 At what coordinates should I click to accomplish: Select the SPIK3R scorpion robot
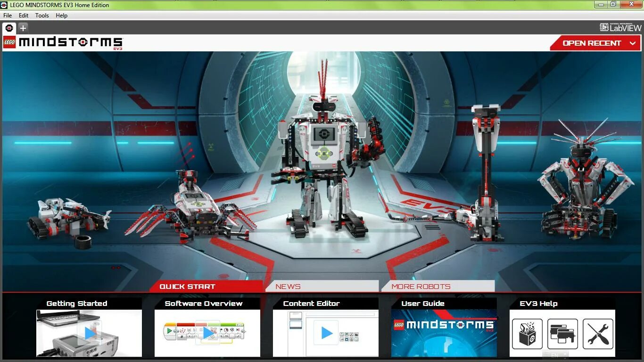tap(191, 207)
